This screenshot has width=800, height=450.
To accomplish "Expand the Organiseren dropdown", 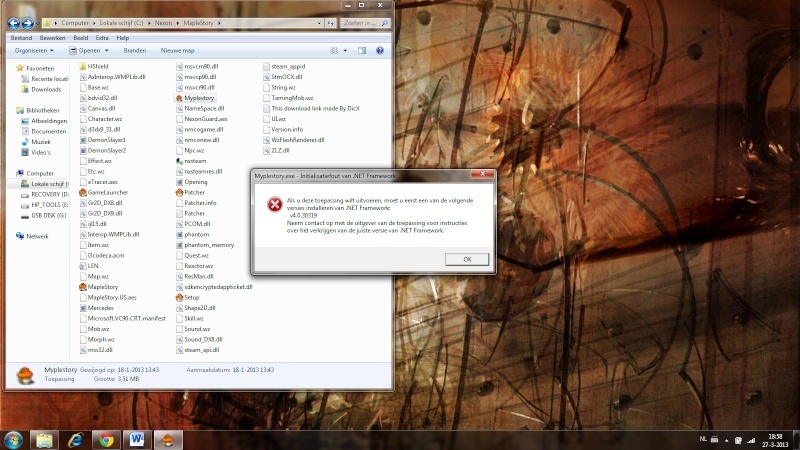I will pos(34,51).
